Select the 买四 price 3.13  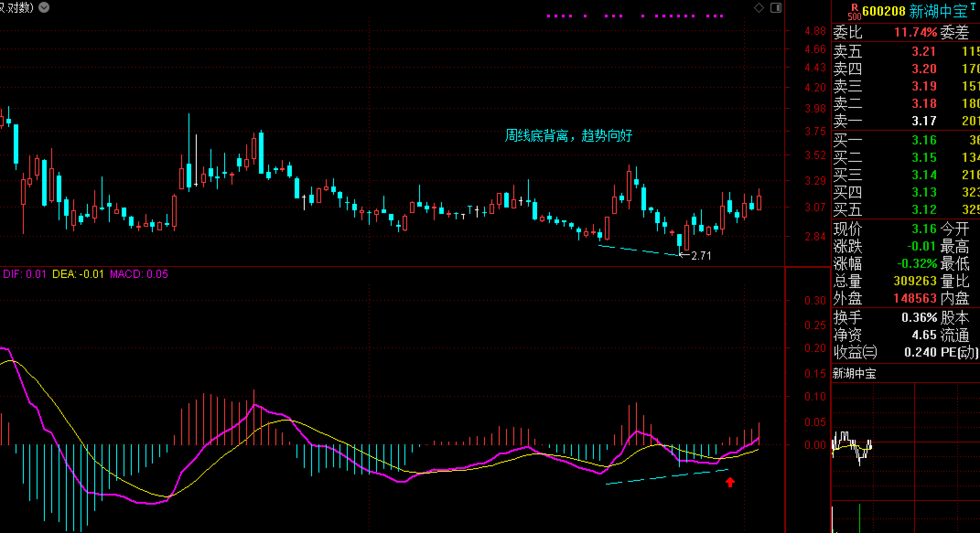(924, 192)
